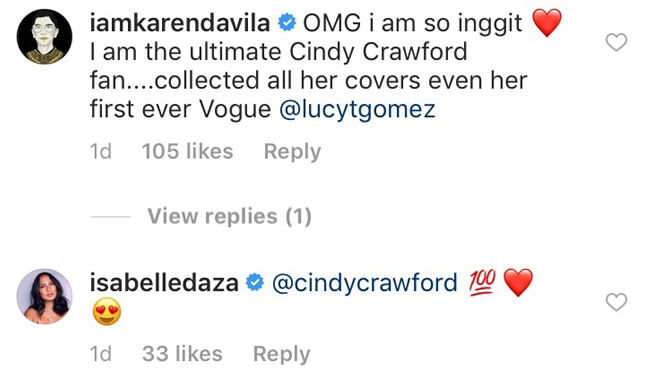Click the verified badge next to isabelledaza

click(x=255, y=283)
